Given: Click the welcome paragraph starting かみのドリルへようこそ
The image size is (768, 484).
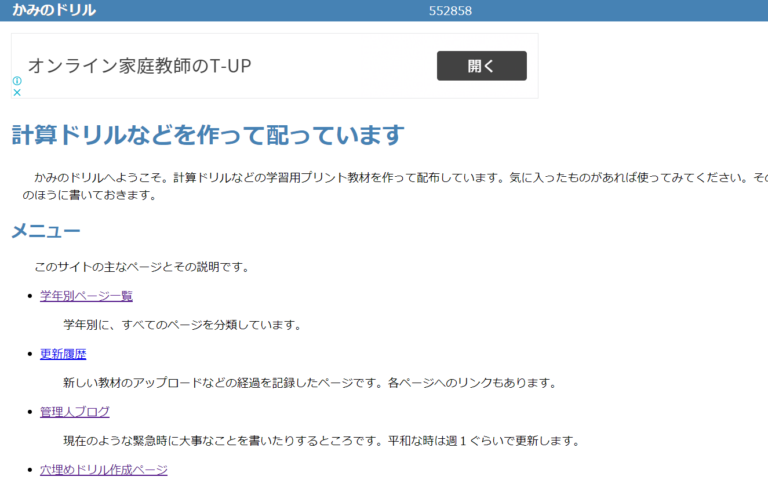Looking at the screenshot, I should 395,186.
